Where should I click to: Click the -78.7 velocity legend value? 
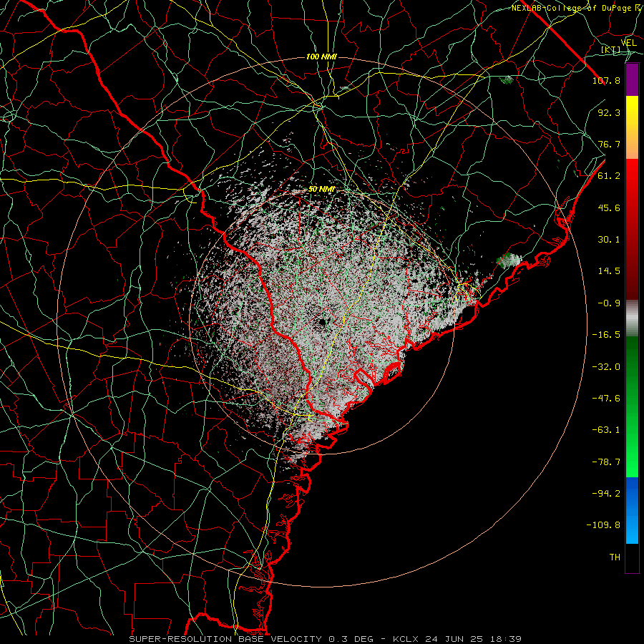(x=606, y=462)
